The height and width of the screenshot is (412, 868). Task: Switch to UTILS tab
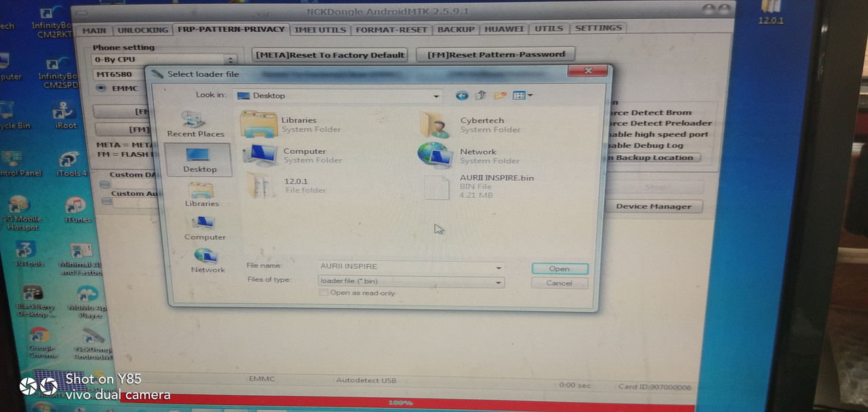[549, 28]
